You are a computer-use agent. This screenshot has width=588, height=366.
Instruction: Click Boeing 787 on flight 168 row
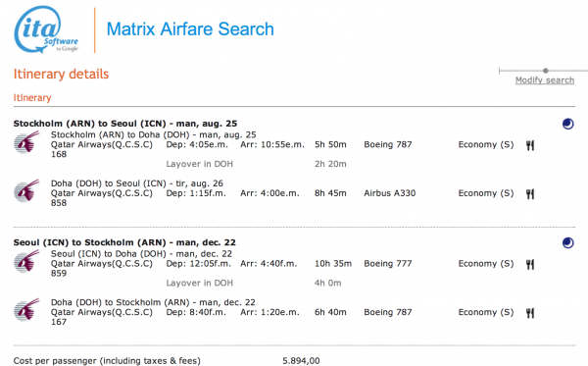pyautogui.click(x=388, y=144)
